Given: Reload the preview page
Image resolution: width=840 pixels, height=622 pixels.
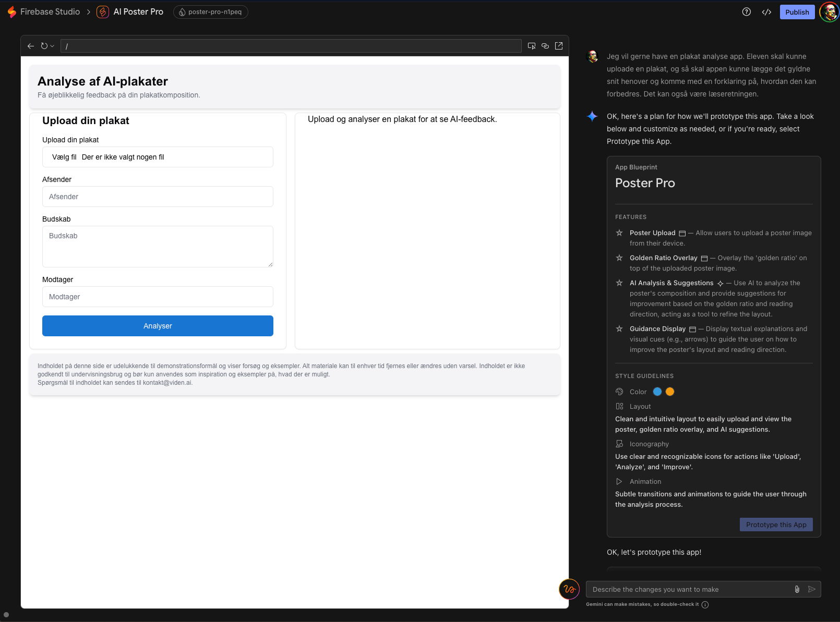Looking at the screenshot, I should pyautogui.click(x=44, y=46).
